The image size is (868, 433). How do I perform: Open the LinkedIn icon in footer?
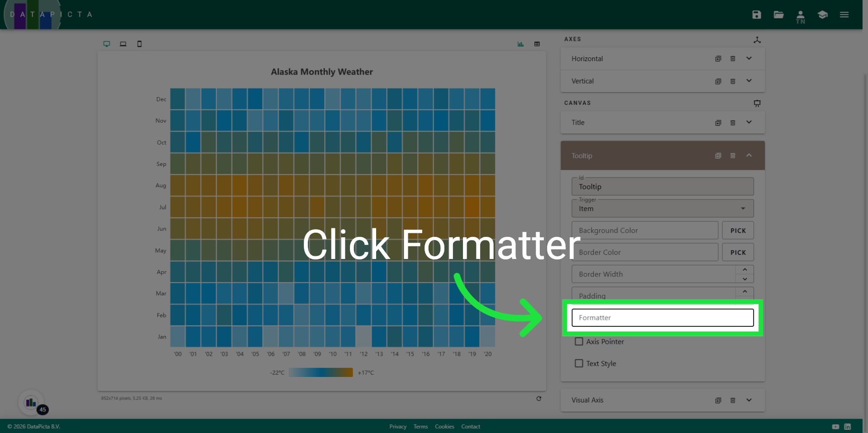pyautogui.click(x=848, y=427)
